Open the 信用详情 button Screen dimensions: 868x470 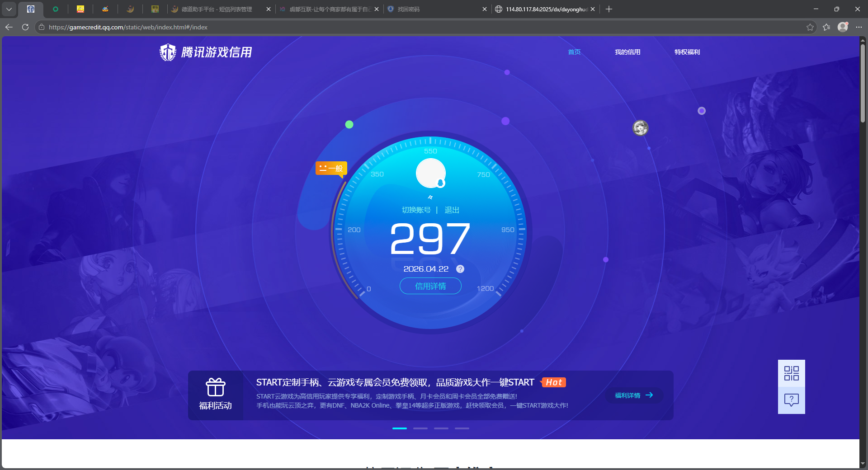430,286
